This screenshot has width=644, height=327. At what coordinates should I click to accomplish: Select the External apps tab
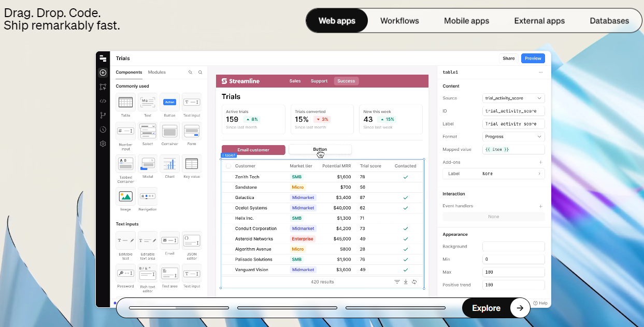pos(539,21)
